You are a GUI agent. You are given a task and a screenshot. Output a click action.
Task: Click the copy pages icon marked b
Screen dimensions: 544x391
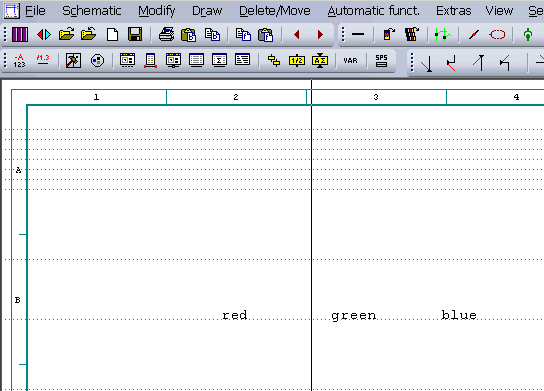tap(212, 35)
